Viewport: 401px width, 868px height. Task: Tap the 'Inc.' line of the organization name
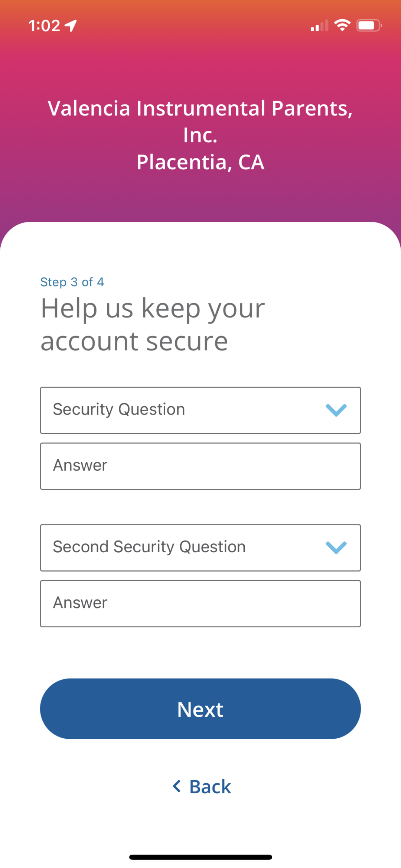(x=200, y=135)
